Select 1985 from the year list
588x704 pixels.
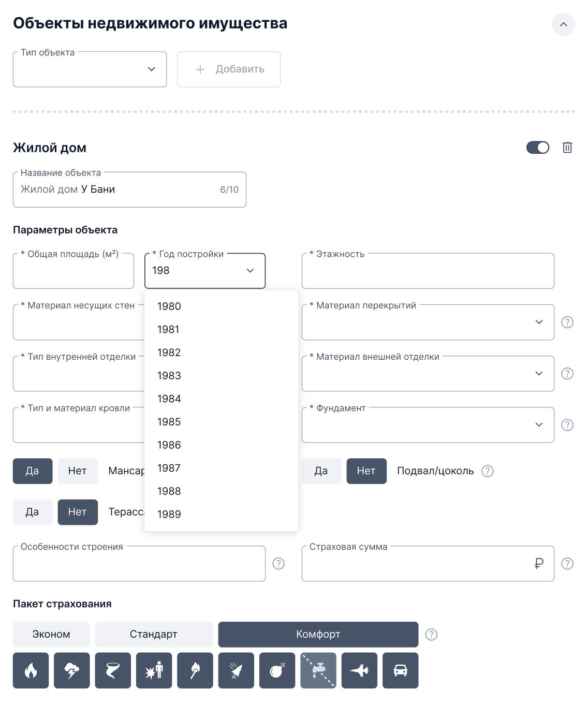click(x=168, y=422)
